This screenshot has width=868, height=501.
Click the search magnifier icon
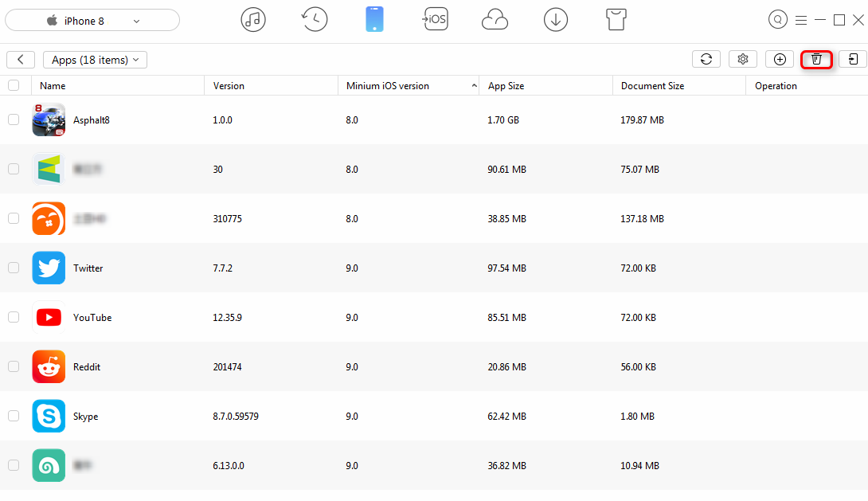tap(778, 20)
